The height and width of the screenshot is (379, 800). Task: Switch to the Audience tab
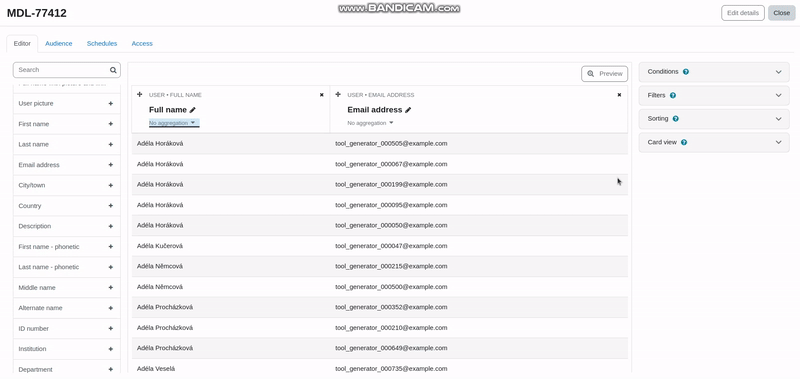59,44
